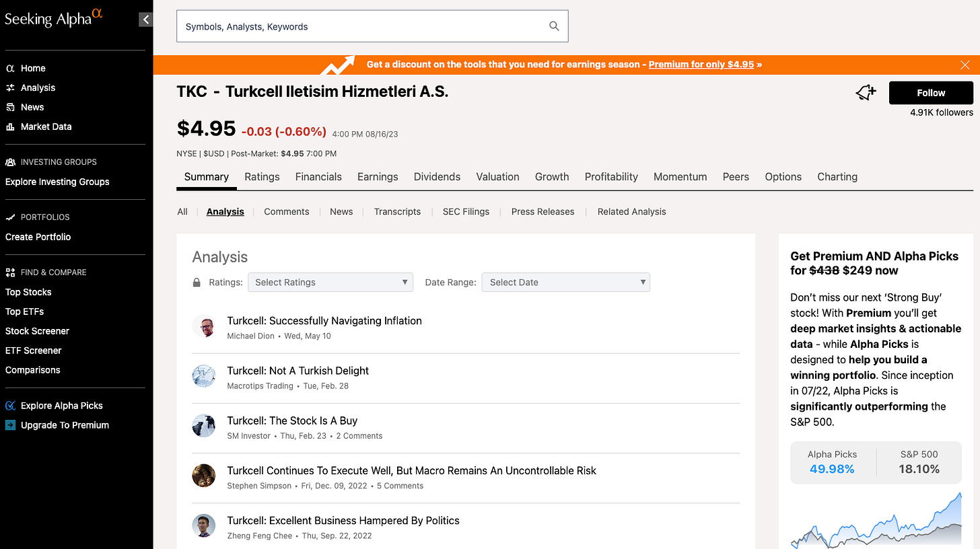980x549 pixels.
Task: Click Michael Dion's author avatar
Action: 203,326
